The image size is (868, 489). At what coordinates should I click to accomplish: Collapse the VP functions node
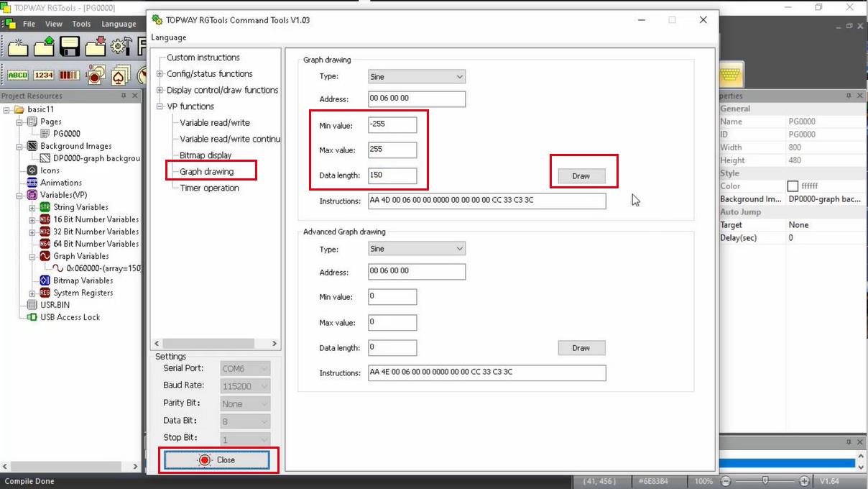pyautogui.click(x=160, y=106)
